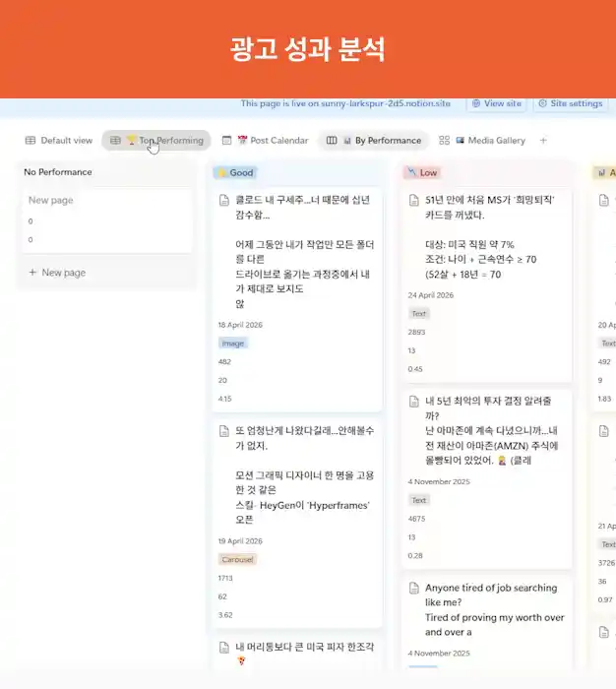Click the gallery grid icon beside Media Gallery

click(444, 141)
